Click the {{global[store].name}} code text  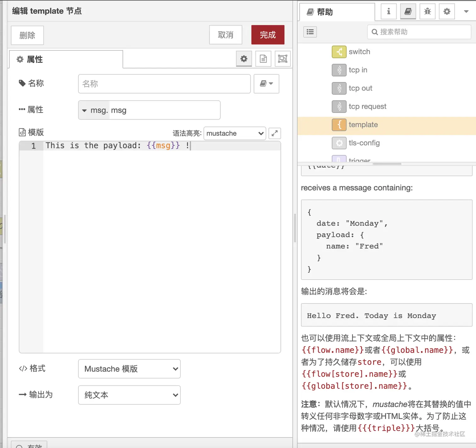pyautogui.click(x=354, y=386)
